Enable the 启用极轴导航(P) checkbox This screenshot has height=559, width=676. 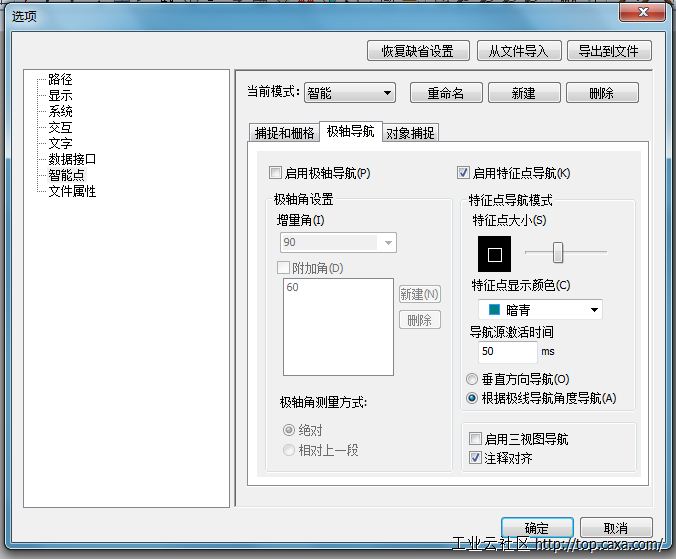(x=275, y=173)
